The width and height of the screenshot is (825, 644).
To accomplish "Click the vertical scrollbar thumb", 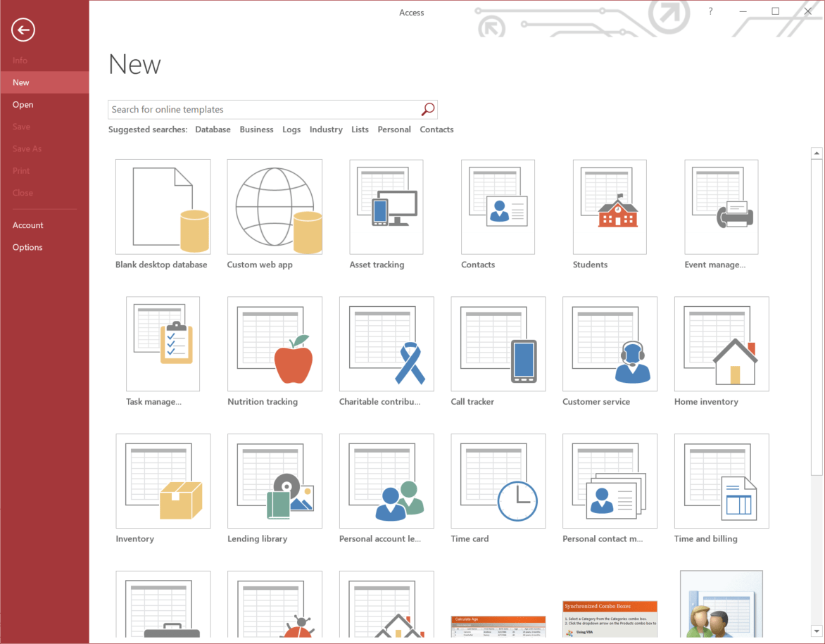I will (816, 318).
